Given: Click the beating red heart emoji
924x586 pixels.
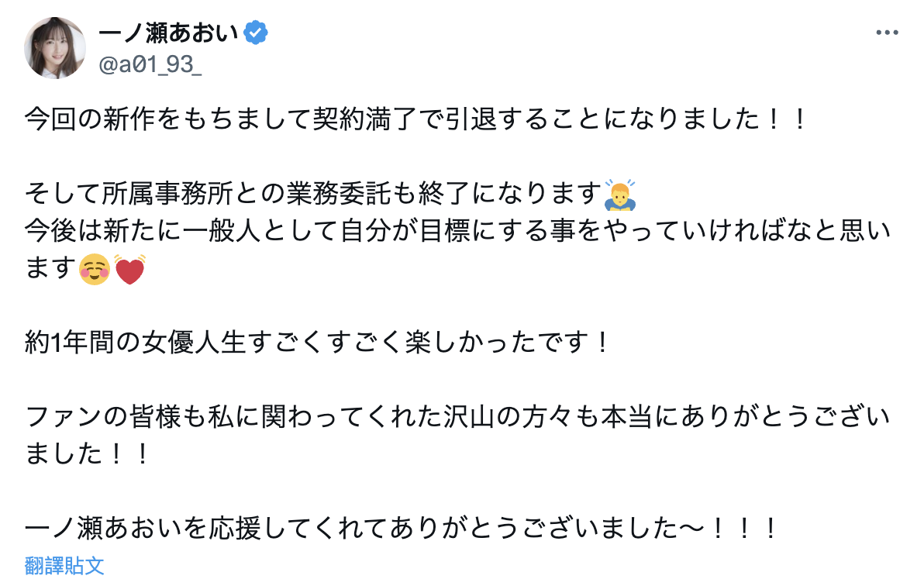Looking at the screenshot, I should [x=129, y=269].
